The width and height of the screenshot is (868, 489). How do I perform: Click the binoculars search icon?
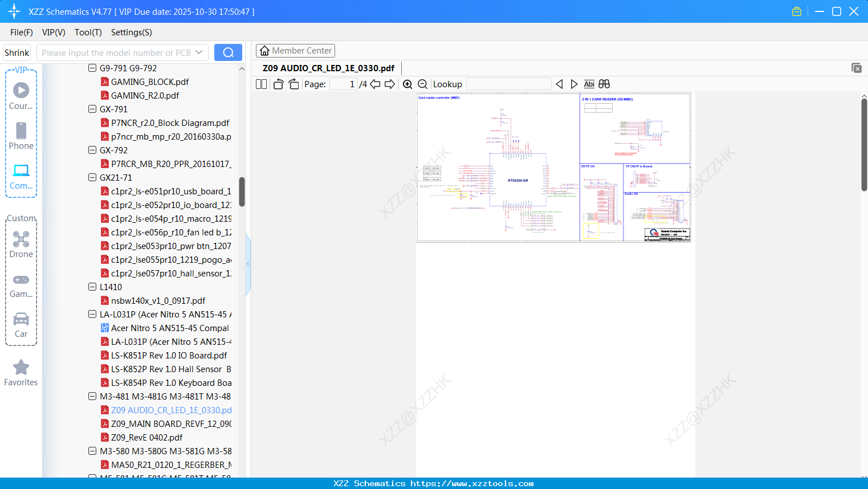(x=604, y=84)
